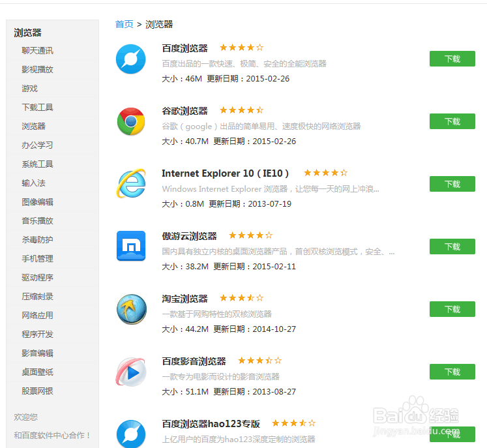Download Internet Explorer 10 (IE10)

452,184
